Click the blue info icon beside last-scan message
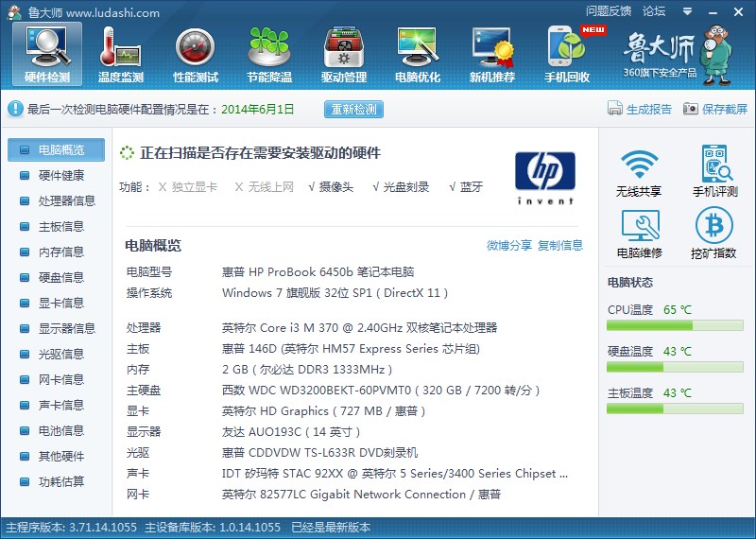 pyautogui.click(x=15, y=109)
